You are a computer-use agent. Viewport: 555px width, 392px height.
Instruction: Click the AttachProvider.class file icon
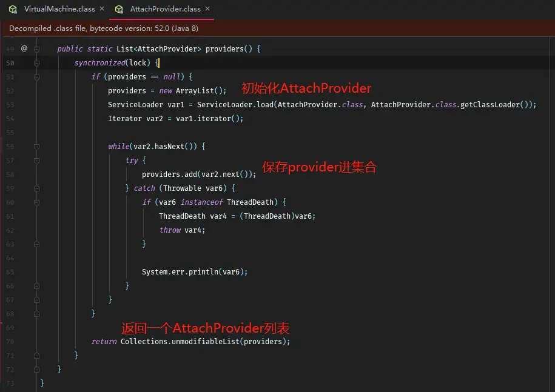pyautogui.click(x=119, y=9)
